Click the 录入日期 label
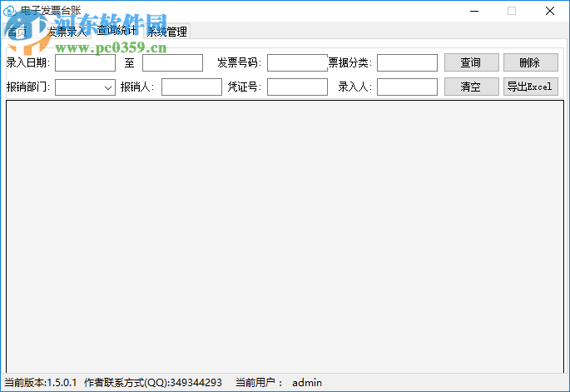The height and width of the screenshot is (392, 570). coord(28,62)
